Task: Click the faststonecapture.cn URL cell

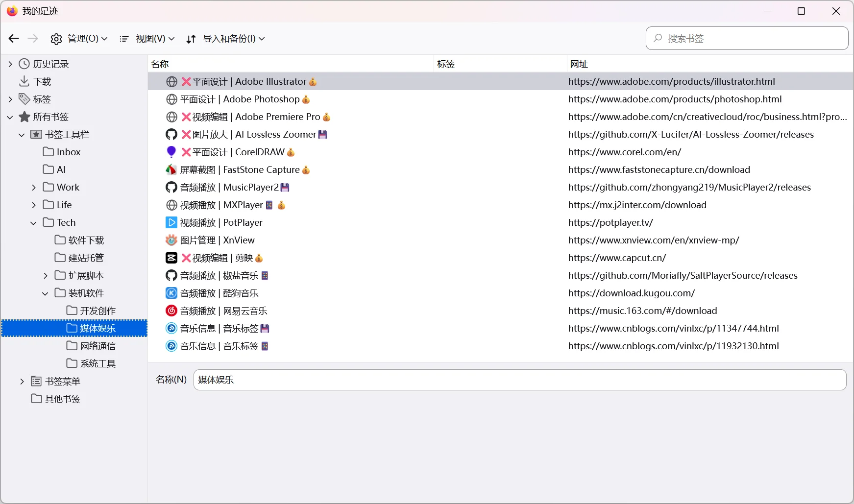Action: point(659,170)
